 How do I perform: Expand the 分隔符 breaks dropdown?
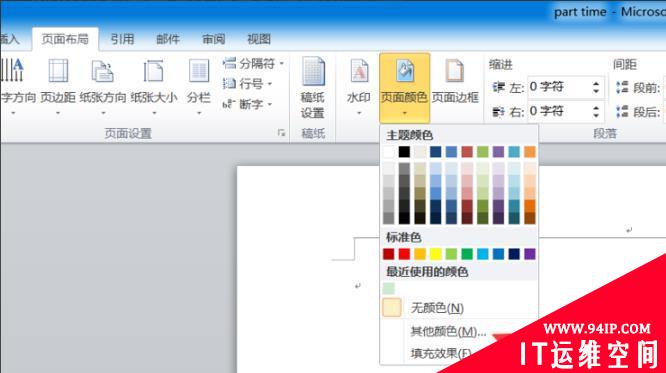tap(253, 64)
